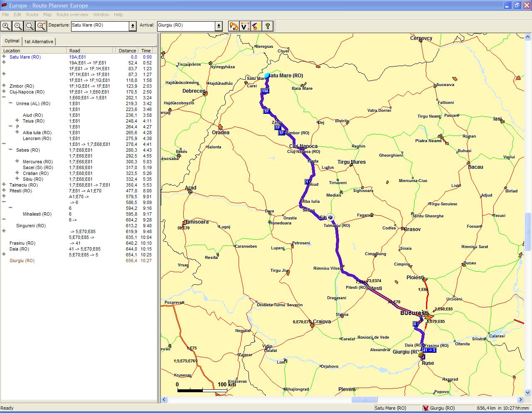Click the red X icon in status bar
Image resolution: width=532 pixels, height=413 pixels.
coord(425,408)
